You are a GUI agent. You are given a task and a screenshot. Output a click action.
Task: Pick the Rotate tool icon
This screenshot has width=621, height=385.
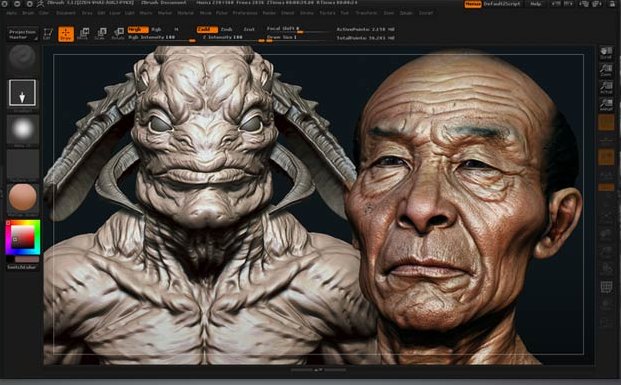point(118,34)
